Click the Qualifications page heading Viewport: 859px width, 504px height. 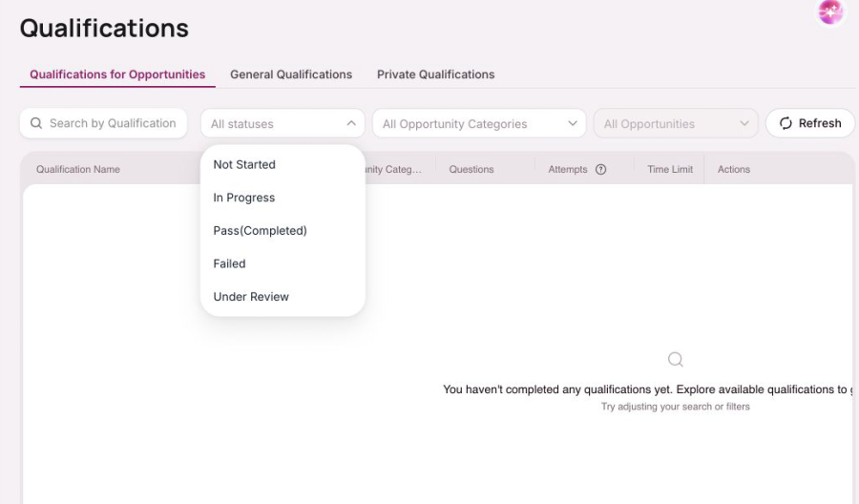(x=104, y=28)
